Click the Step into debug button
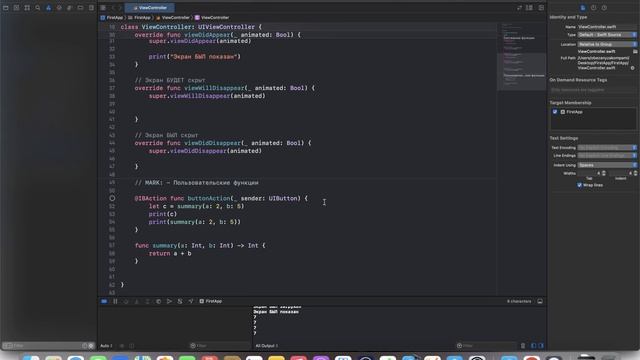The height and width of the screenshot is (360, 640). click(x=137, y=301)
